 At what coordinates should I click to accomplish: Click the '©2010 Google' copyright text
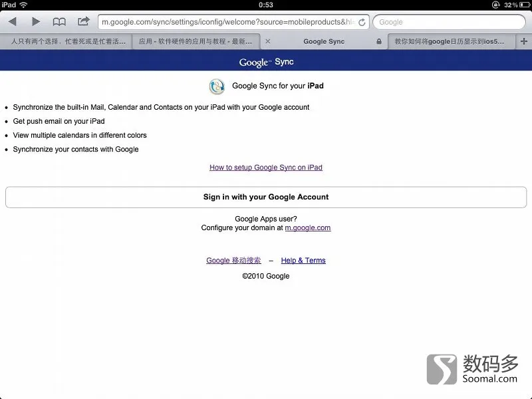point(266,276)
